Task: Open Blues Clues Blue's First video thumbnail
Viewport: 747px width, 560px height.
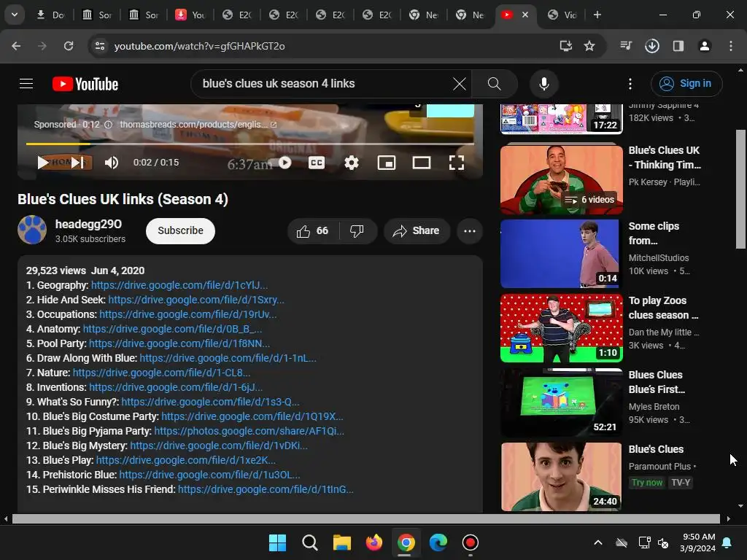Action: tap(561, 402)
